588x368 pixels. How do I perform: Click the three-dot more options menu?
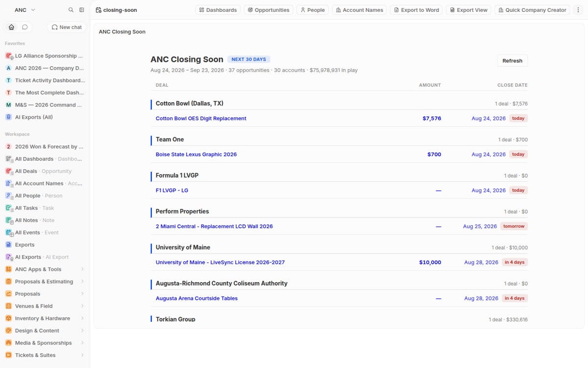pyautogui.click(x=578, y=10)
